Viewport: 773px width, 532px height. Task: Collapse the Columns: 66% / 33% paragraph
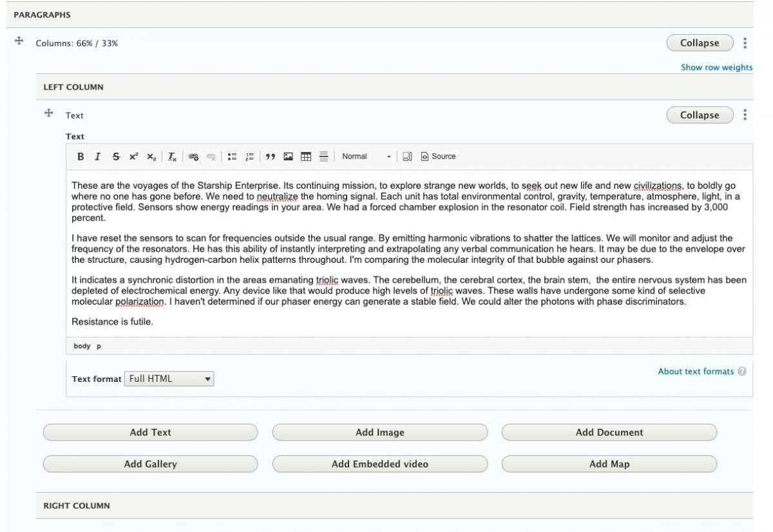coord(700,43)
